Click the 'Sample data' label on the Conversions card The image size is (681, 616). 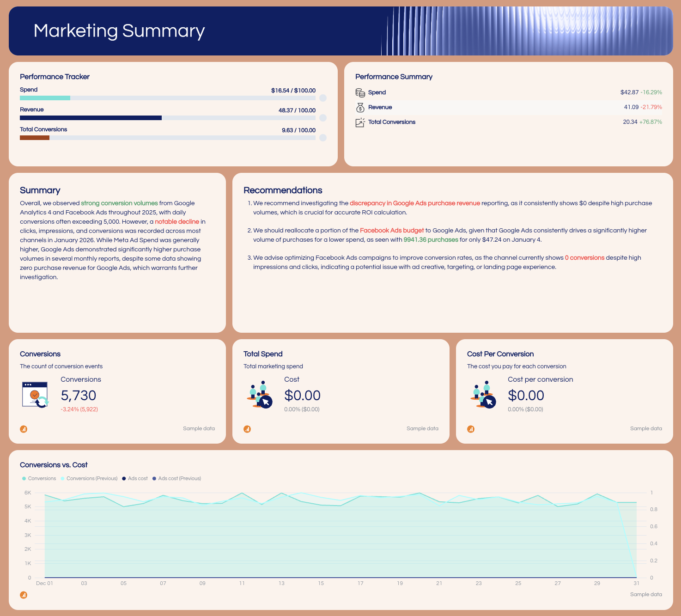coord(199,428)
